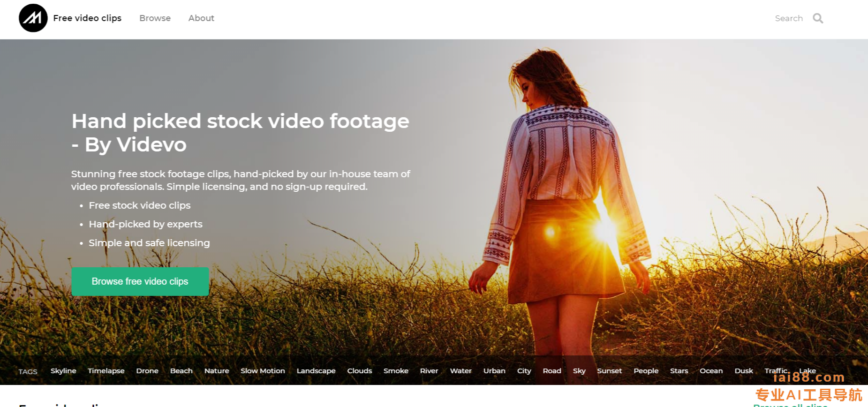868x407 pixels.
Task: Open the Browse menu item
Action: click(x=155, y=18)
